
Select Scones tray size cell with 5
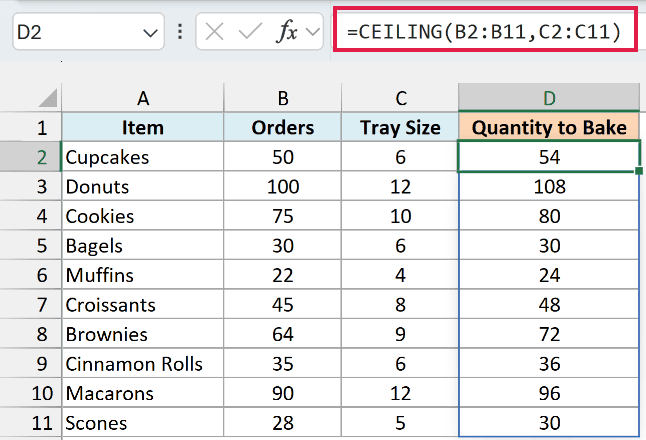pos(400,423)
